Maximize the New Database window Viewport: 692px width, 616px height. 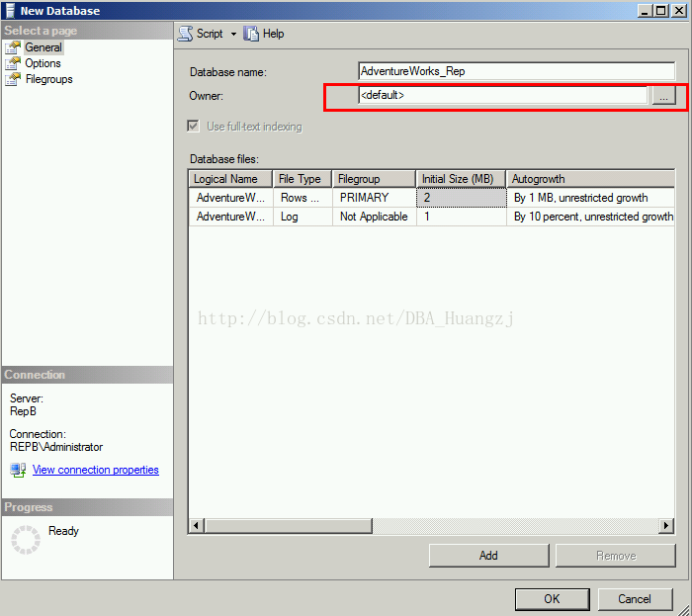tap(661, 11)
